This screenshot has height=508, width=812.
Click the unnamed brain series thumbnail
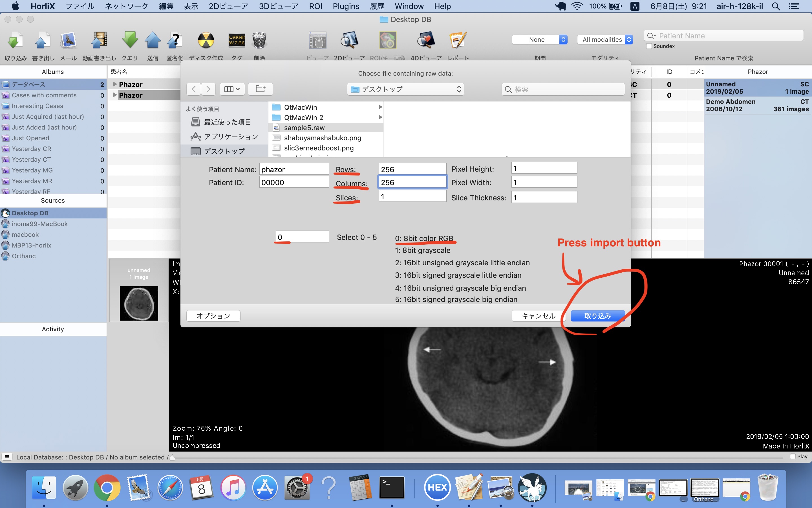(x=139, y=303)
